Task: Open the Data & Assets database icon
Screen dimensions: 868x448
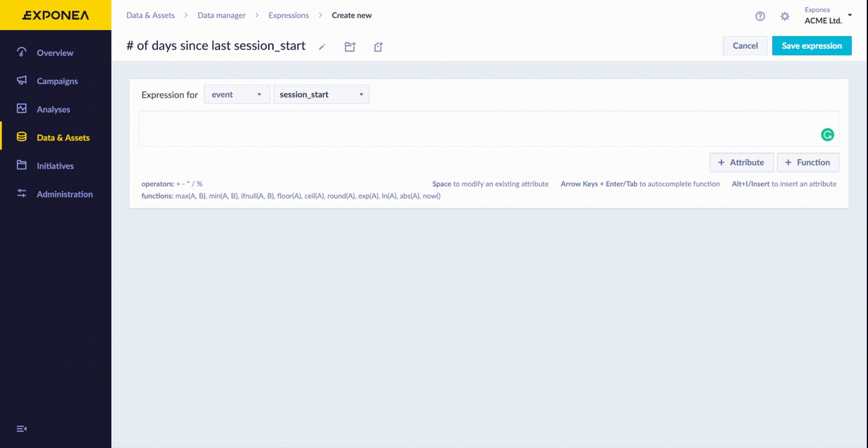Action: click(22, 137)
